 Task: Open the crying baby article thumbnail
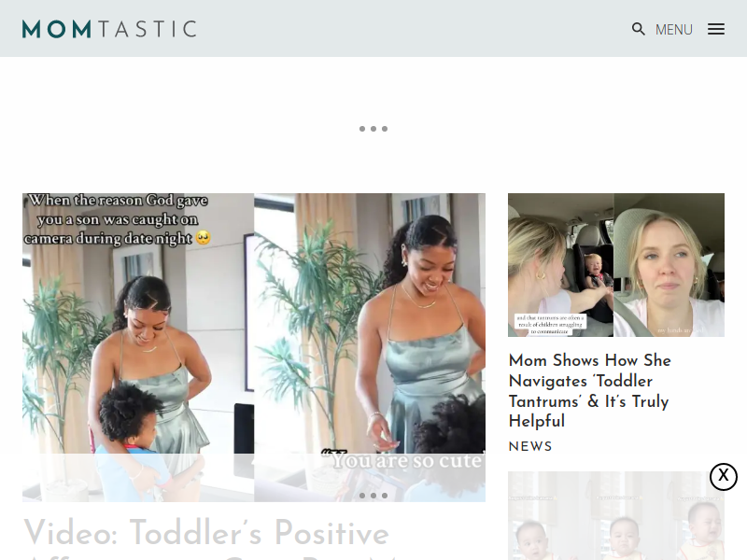pyautogui.click(x=616, y=516)
